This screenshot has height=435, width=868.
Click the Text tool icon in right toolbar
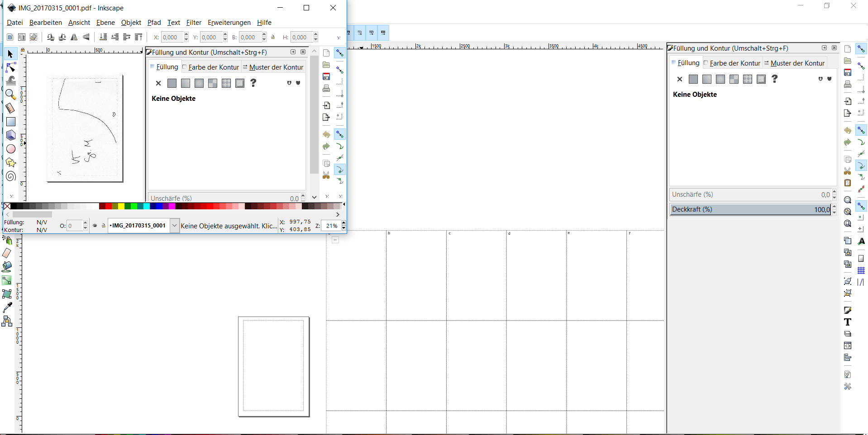pyautogui.click(x=848, y=322)
